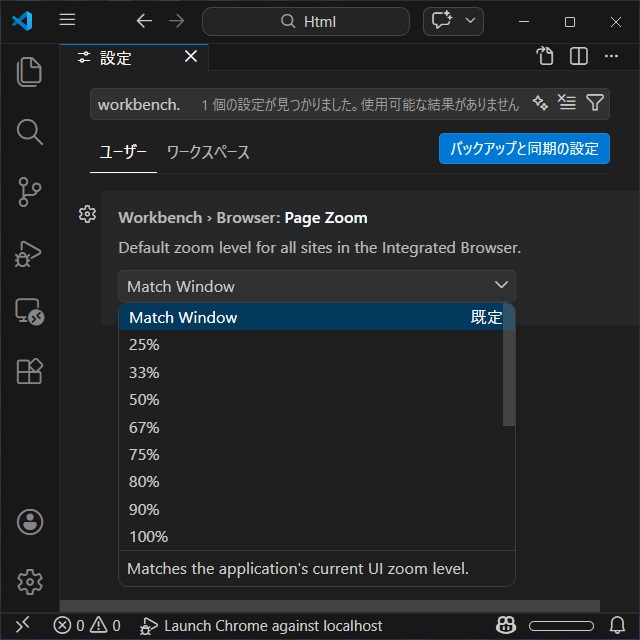
Task: Open the Source Control view
Action: 29,192
